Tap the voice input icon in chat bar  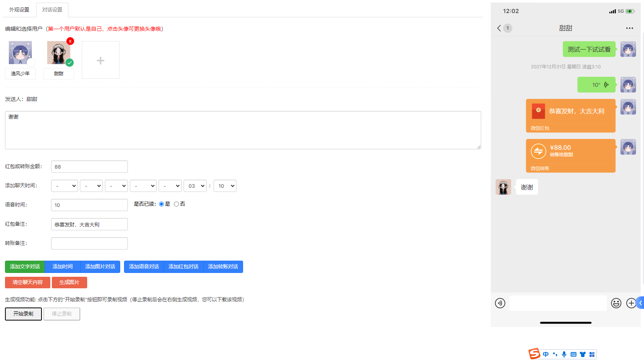click(x=500, y=303)
